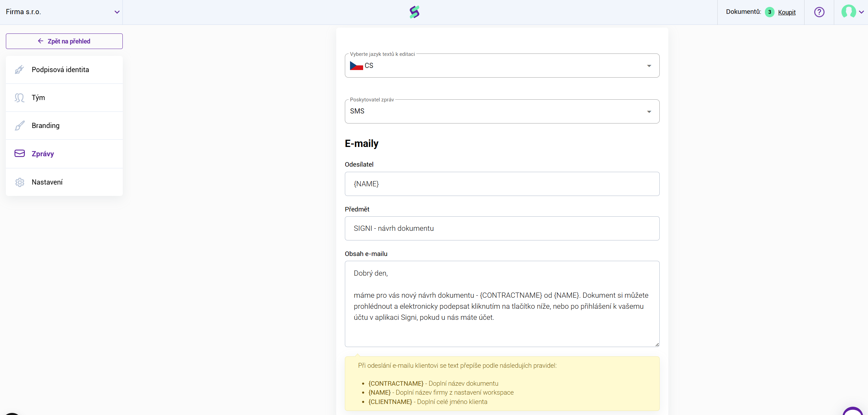Click the Signi logo in header
Image resolution: width=868 pixels, height=415 pixels.
click(x=415, y=12)
